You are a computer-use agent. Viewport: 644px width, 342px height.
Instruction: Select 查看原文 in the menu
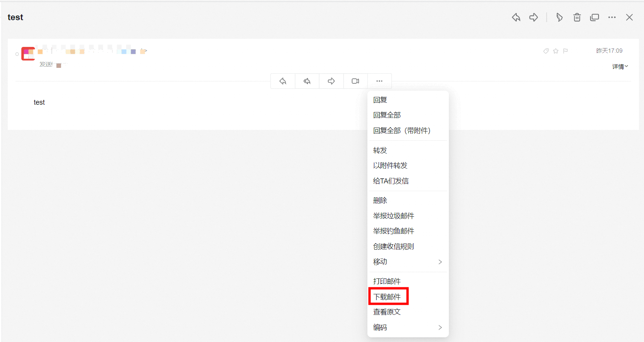[x=408, y=312]
